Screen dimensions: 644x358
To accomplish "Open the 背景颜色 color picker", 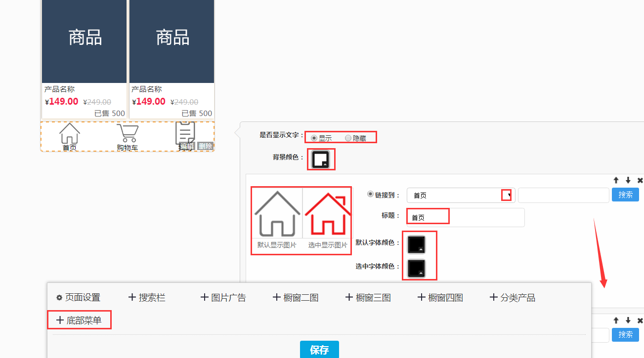I will [x=321, y=159].
